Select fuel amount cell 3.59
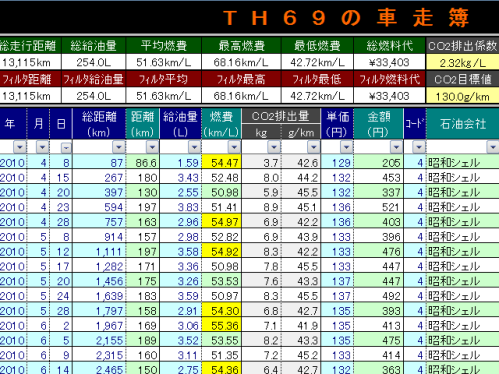 [181, 295]
